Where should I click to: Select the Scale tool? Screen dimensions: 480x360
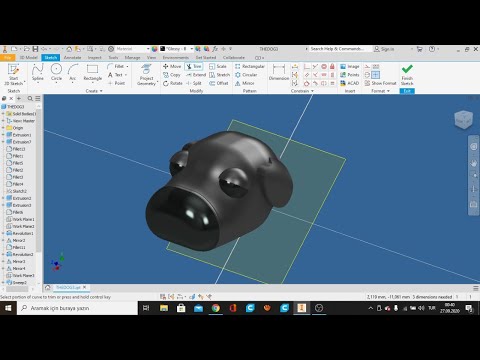[218, 66]
